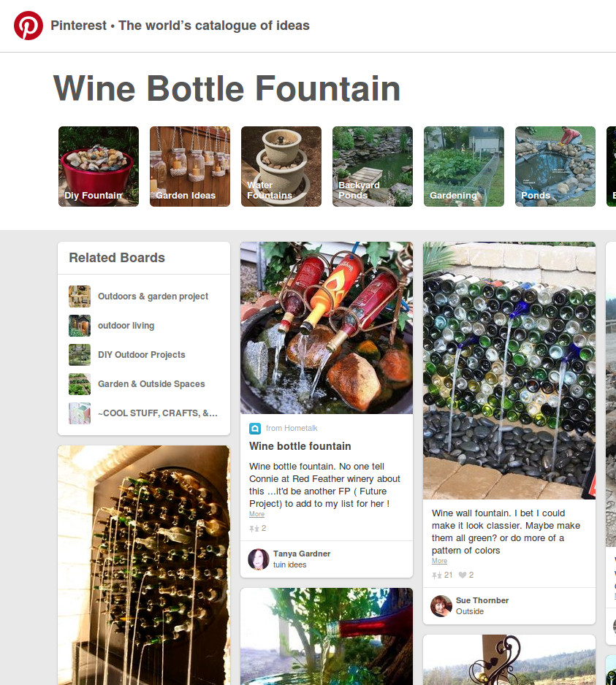Click the heart likes icon on wine wall pin

click(463, 575)
